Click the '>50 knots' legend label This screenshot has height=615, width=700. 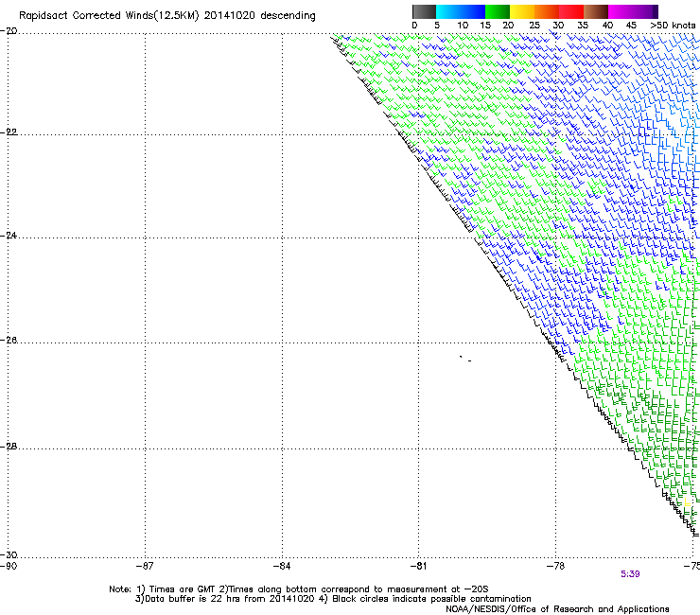point(673,26)
